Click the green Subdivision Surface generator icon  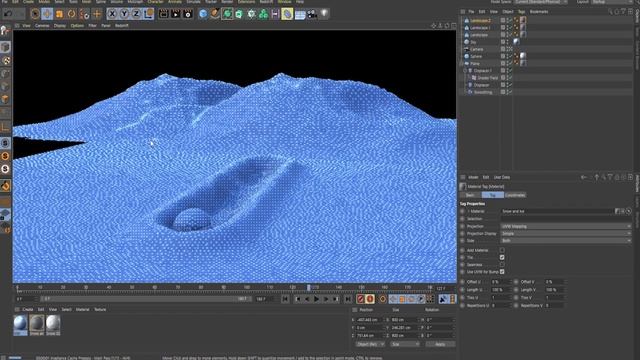point(227,14)
